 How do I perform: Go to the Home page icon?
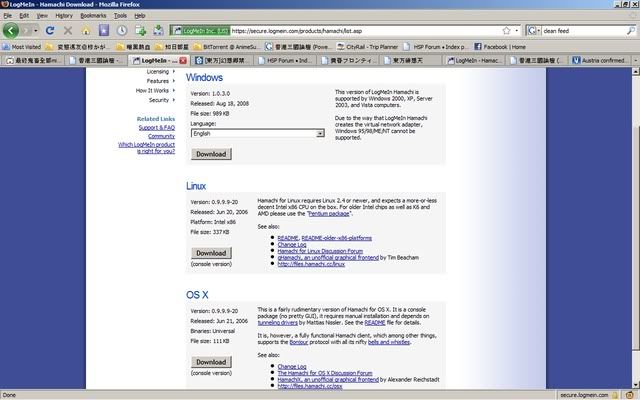[86, 31]
